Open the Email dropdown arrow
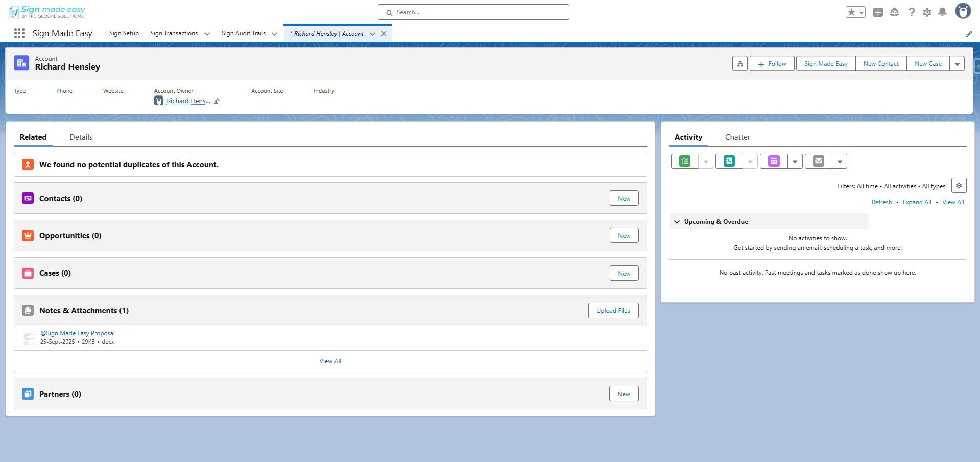This screenshot has height=462, width=980. point(840,161)
